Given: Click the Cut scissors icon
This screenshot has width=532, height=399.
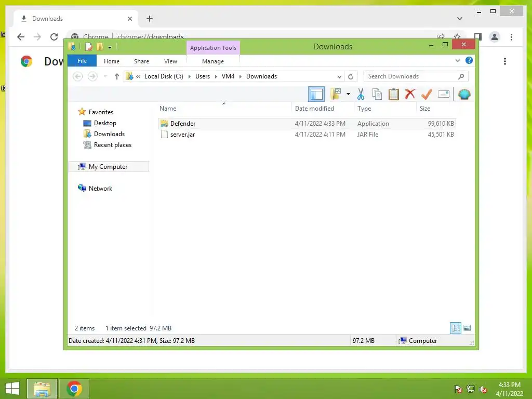Looking at the screenshot, I should (x=361, y=94).
